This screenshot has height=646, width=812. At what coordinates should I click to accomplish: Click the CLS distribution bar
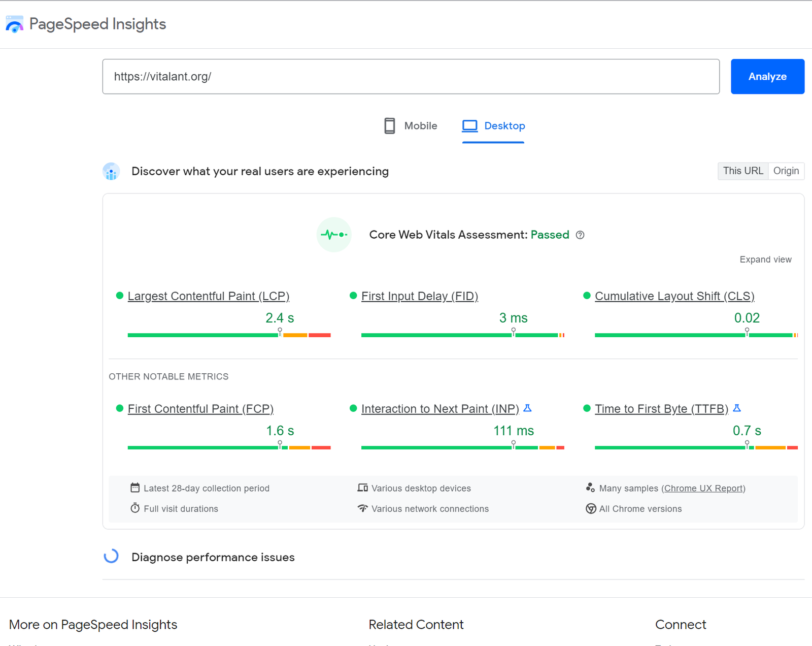point(696,335)
